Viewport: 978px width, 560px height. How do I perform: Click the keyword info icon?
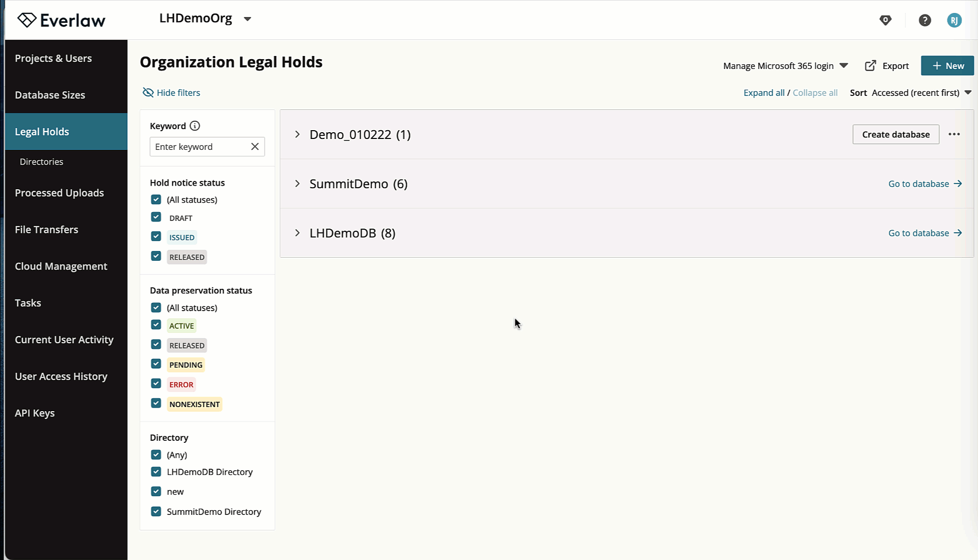click(x=195, y=126)
